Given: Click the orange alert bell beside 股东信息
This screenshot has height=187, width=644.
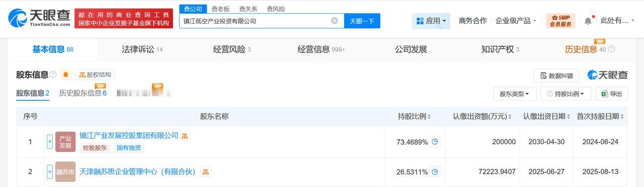Looking at the screenshot, I should click(x=66, y=75).
